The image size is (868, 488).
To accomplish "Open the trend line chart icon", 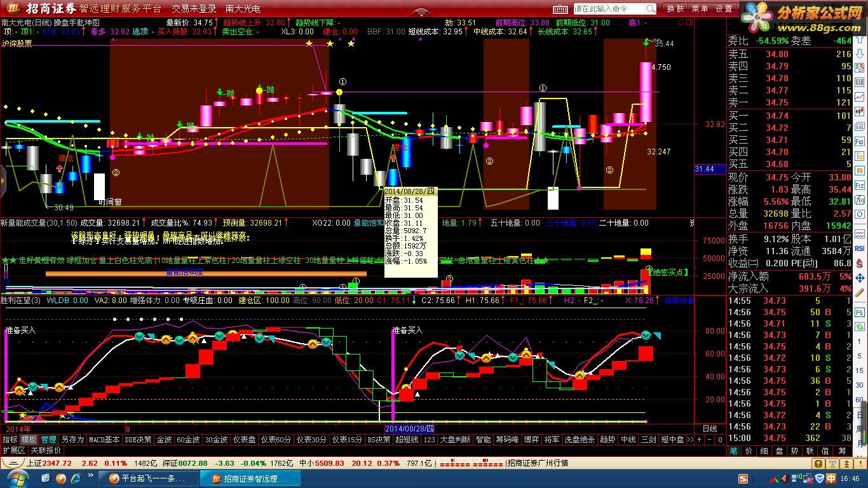I will coord(860,97).
